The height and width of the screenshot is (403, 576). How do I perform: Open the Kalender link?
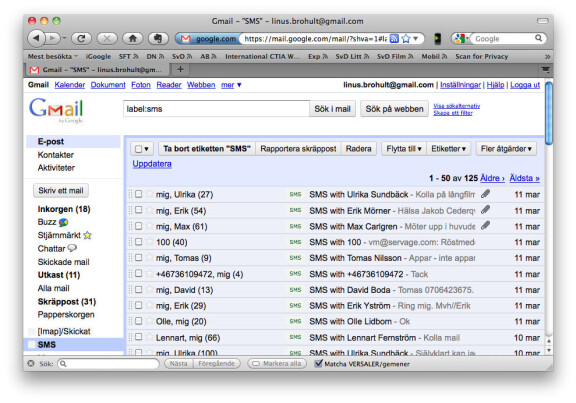[70, 85]
